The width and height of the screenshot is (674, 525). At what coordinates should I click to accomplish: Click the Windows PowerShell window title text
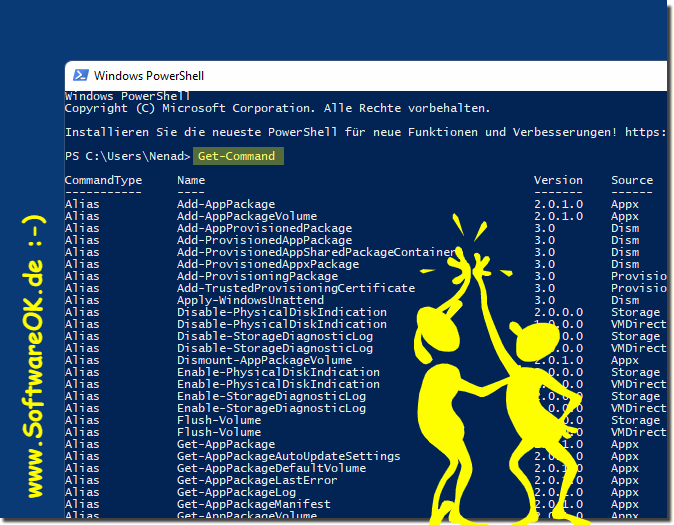pyautogui.click(x=149, y=76)
